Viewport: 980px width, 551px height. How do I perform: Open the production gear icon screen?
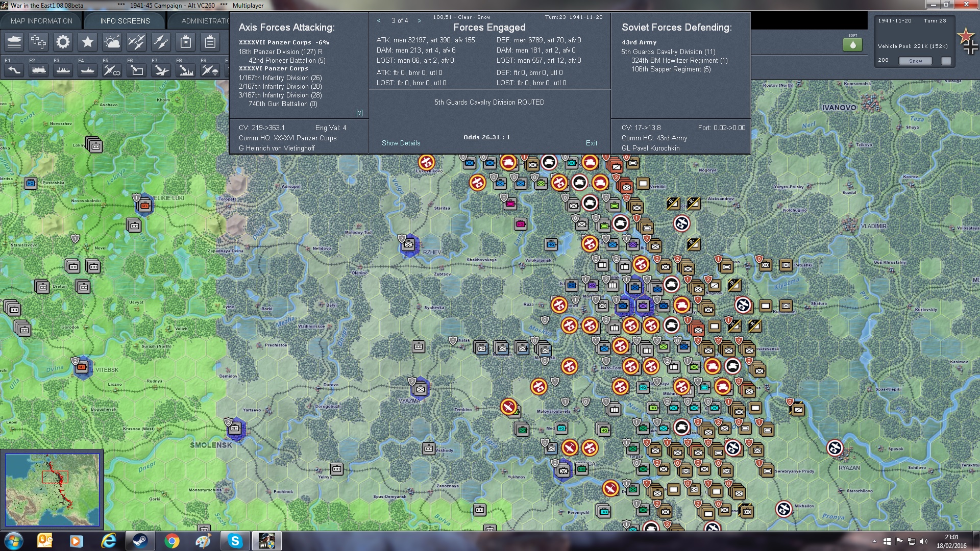[63, 42]
